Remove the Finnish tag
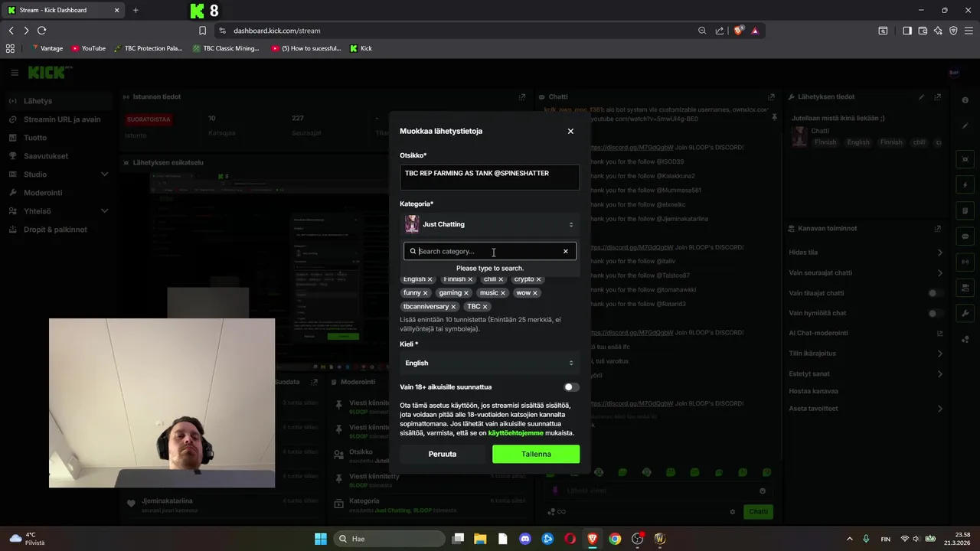Viewport: 980px width, 551px height. [x=470, y=279]
